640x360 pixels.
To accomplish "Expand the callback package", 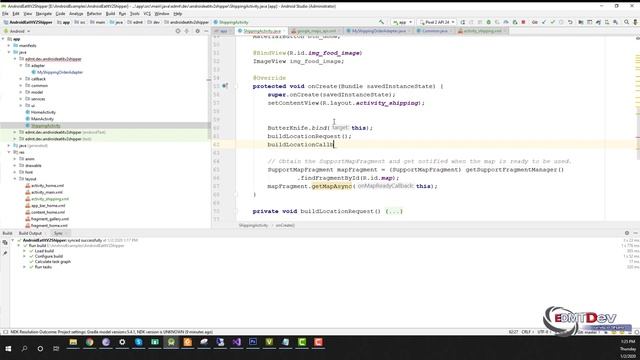I will click(21, 79).
